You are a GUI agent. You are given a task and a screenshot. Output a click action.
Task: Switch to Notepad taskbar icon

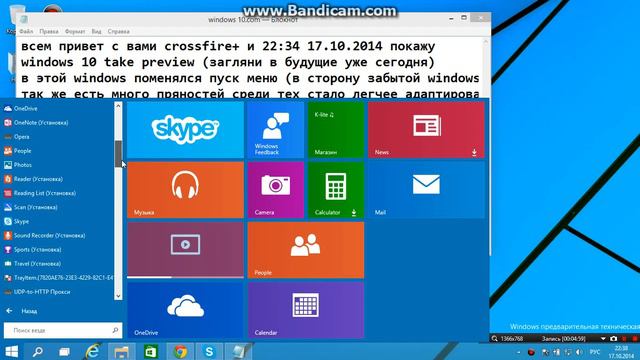pyautogui.click(x=239, y=351)
